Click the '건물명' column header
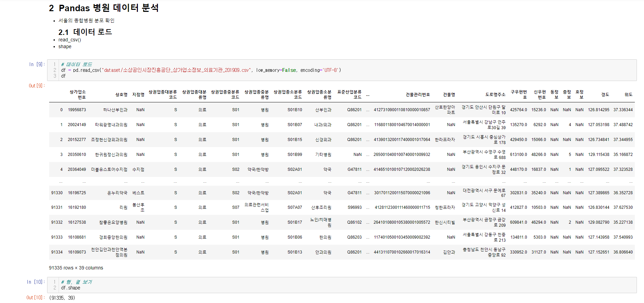 [449, 95]
